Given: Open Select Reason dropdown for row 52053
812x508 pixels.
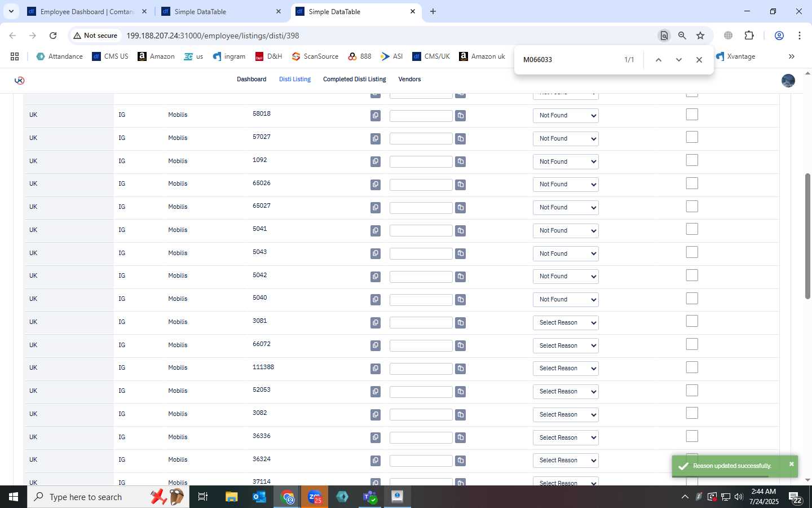Looking at the screenshot, I should tap(566, 392).
